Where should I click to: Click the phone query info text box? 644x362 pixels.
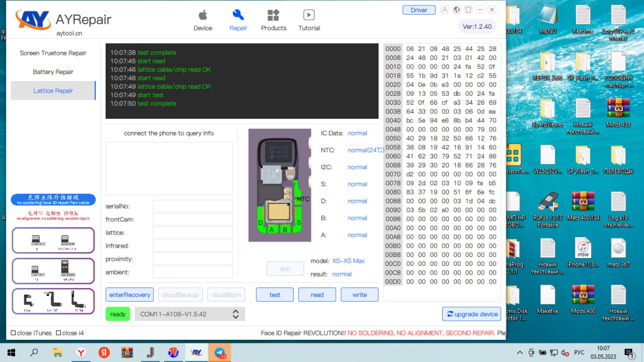coord(169,168)
